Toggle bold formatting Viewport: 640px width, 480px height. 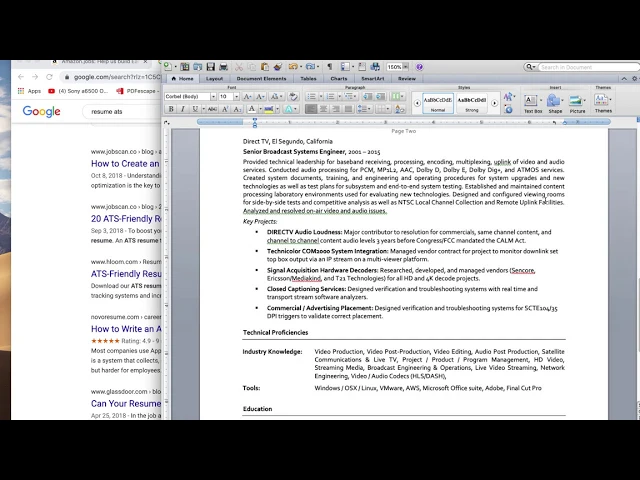click(171, 109)
